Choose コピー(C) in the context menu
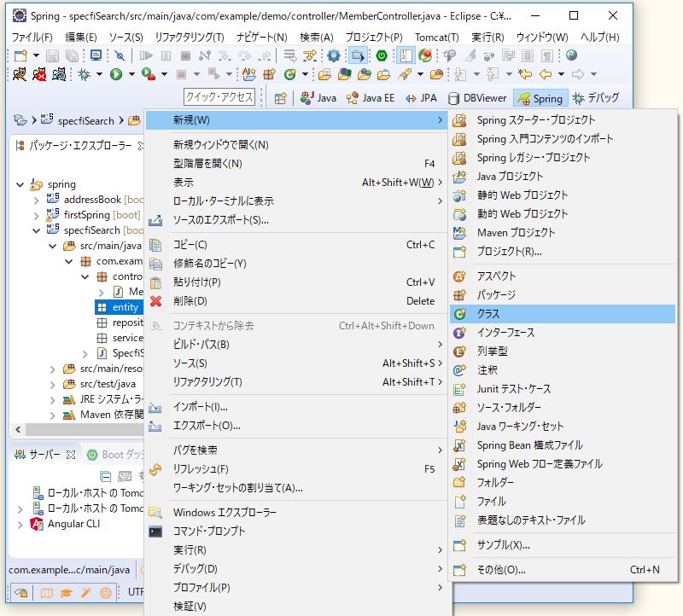 (296, 245)
